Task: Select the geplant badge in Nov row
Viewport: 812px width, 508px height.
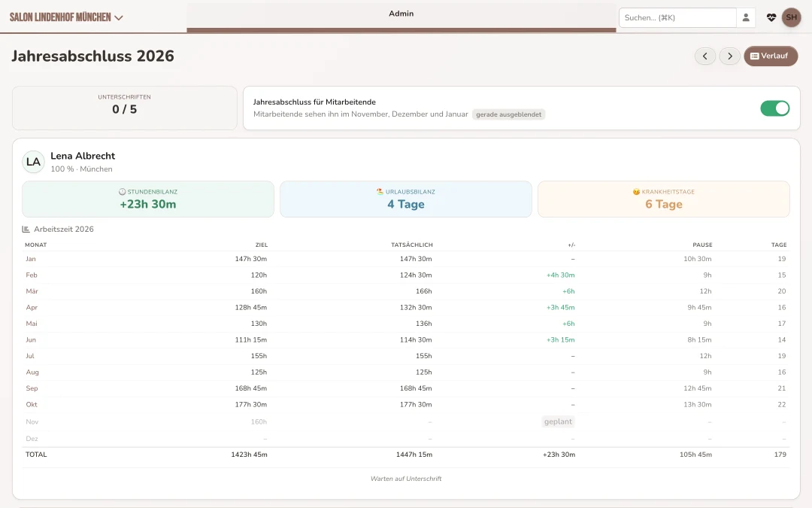Action: pos(558,421)
